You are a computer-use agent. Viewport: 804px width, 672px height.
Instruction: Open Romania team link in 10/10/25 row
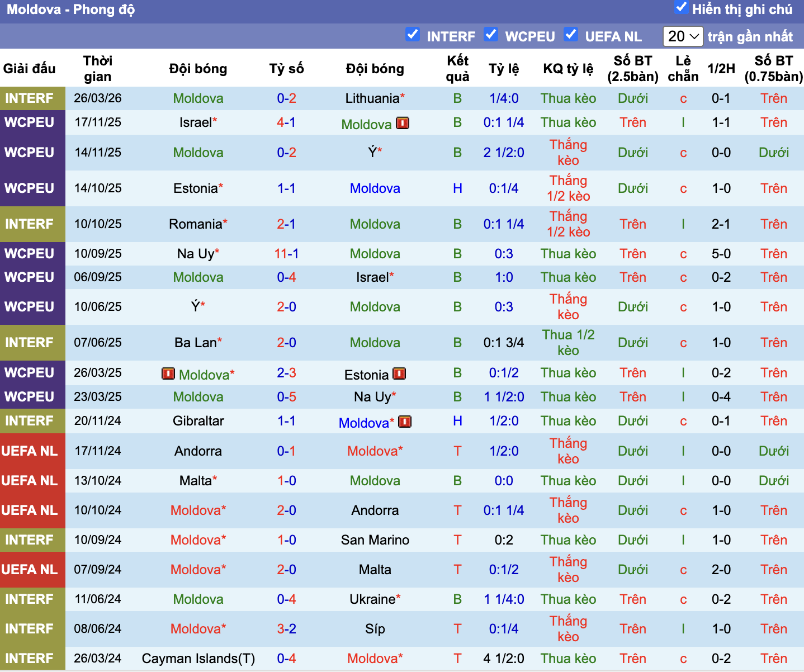[196, 224]
